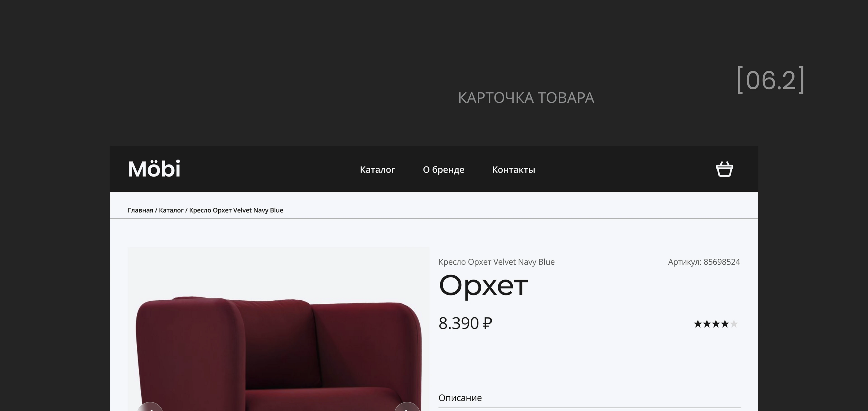
Task: Show previous photo using left round arrow
Action: [x=150, y=407]
